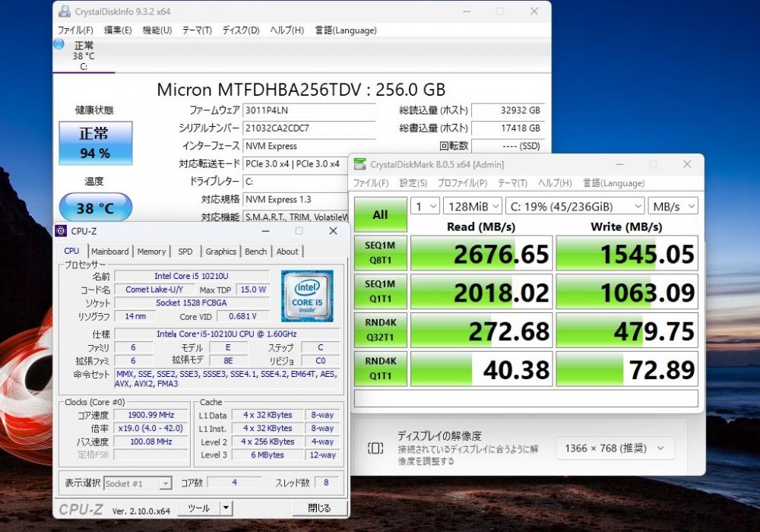Switch to the Bench tab
Screen dimensions: 760x532
click(255, 252)
